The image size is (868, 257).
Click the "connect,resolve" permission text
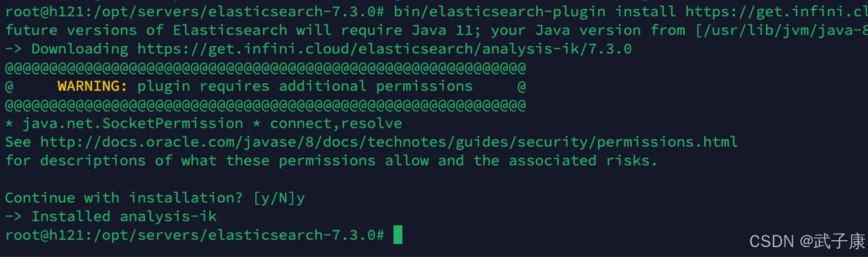click(x=336, y=123)
